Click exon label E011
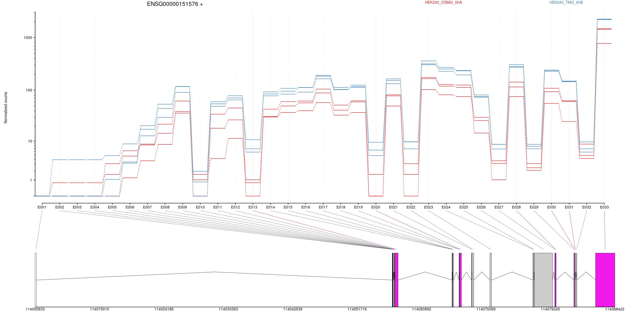The image size is (644, 322). point(218,207)
